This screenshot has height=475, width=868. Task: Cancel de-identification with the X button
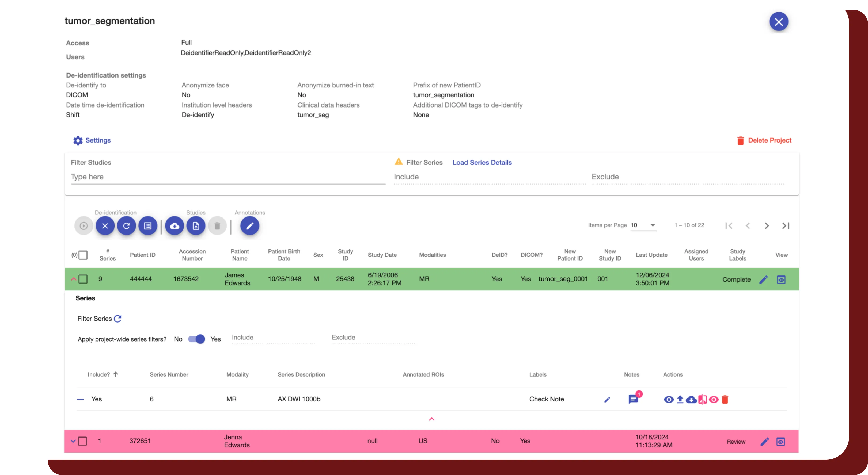pos(105,225)
